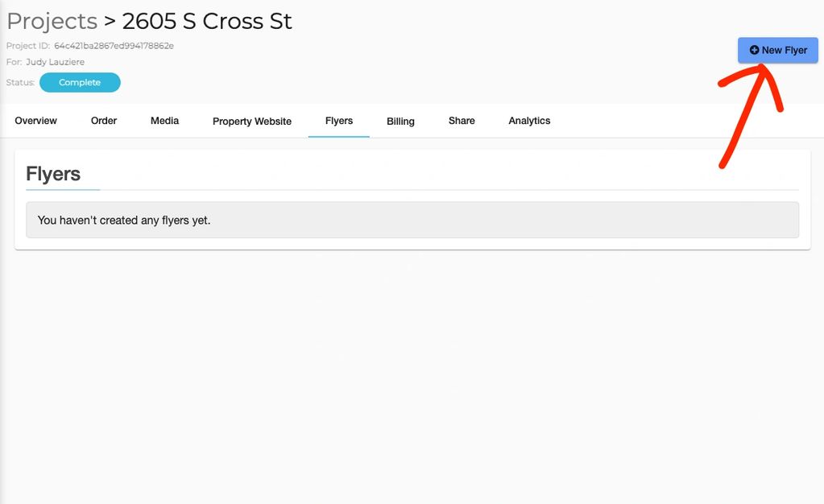Image resolution: width=824 pixels, height=504 pixels.
Task: Select the Media tab
Action: [164, 121]
